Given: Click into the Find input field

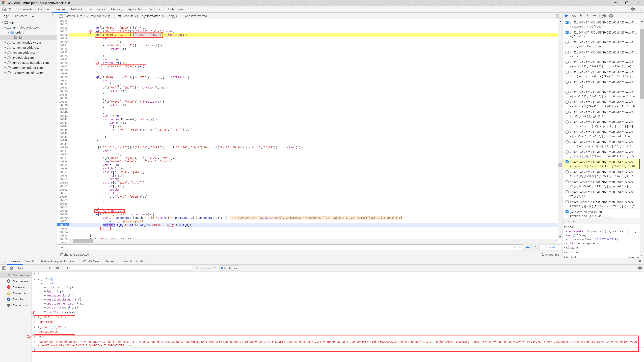Looking at the screenshot, I should tap(285, 247).
